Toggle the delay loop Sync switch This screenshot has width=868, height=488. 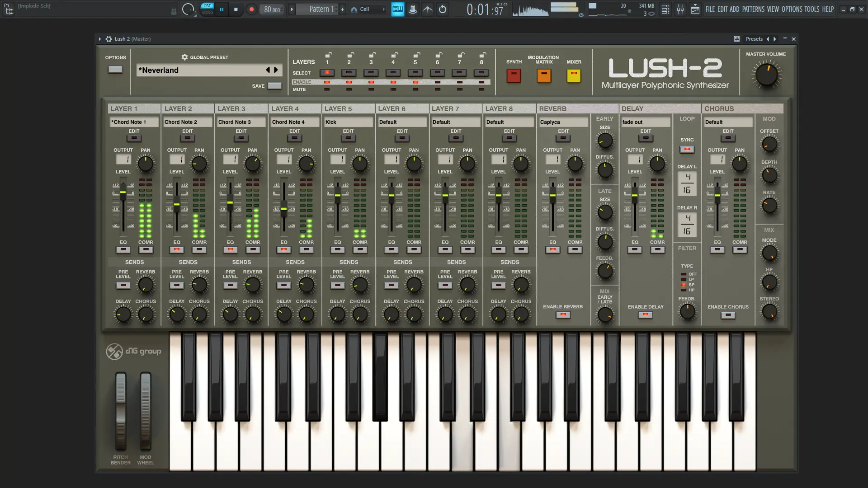click(687, 149)
